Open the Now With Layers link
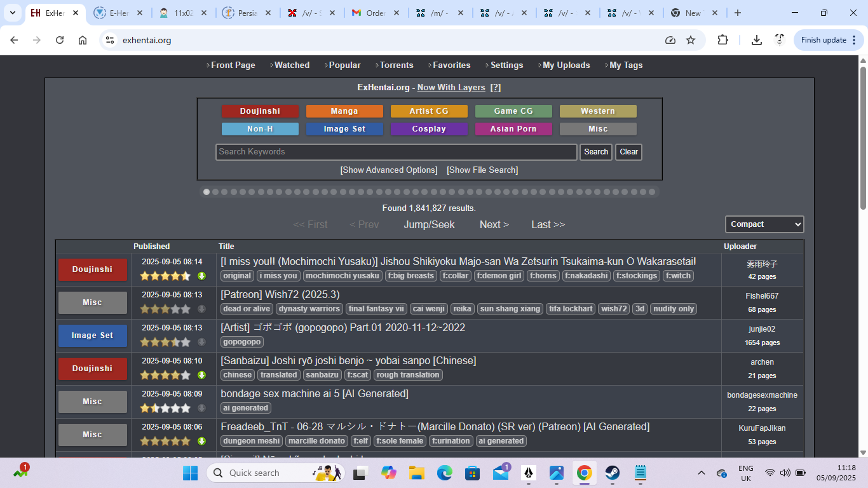868x488 pixels. pyautogui.click(x=451, y=88)
